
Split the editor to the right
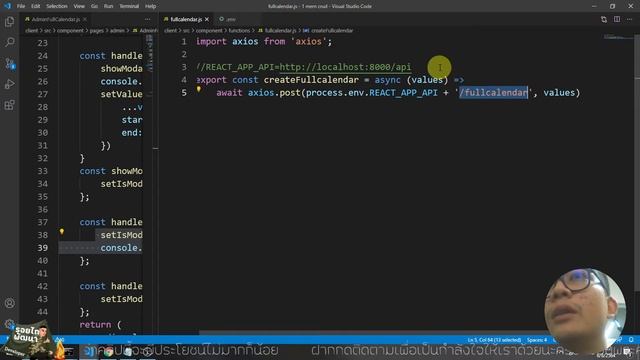coord(617,19)
